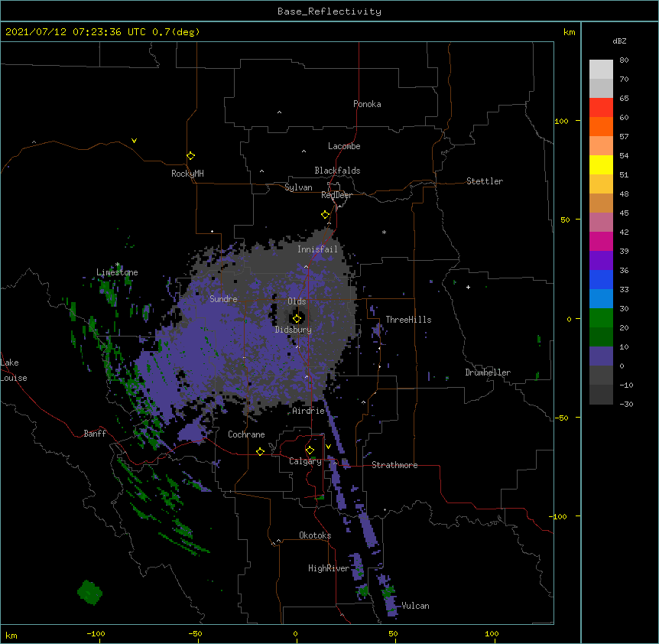Click the yellow diamond marker south of RedDeer
Viewport: 659px width, 644px height.
click(x=325, y=215)
